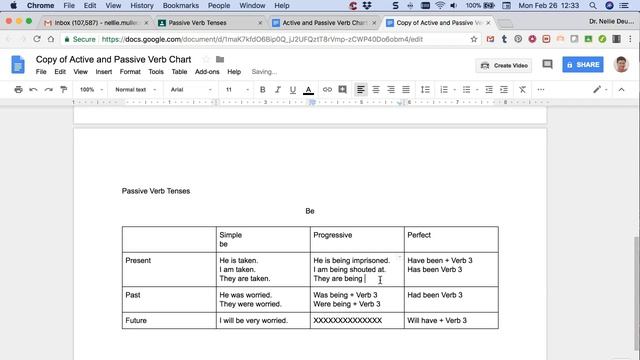Click the document title field

click(x=113, y=60)
